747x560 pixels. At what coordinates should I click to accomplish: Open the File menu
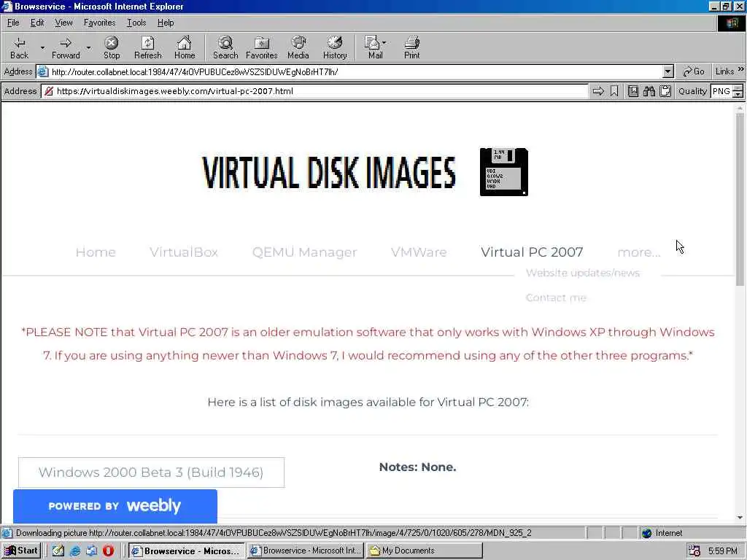[x=13, y=23]
